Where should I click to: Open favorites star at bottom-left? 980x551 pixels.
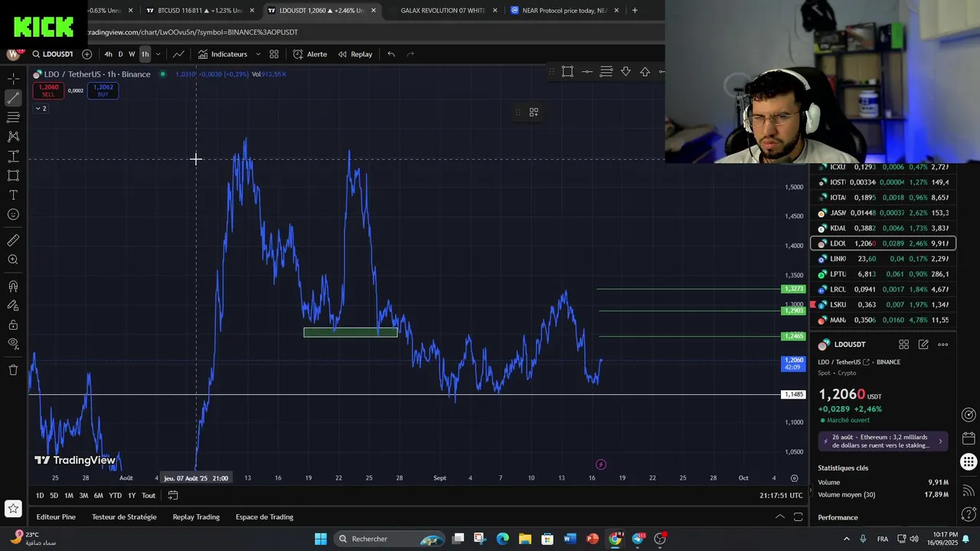point(13,508)
